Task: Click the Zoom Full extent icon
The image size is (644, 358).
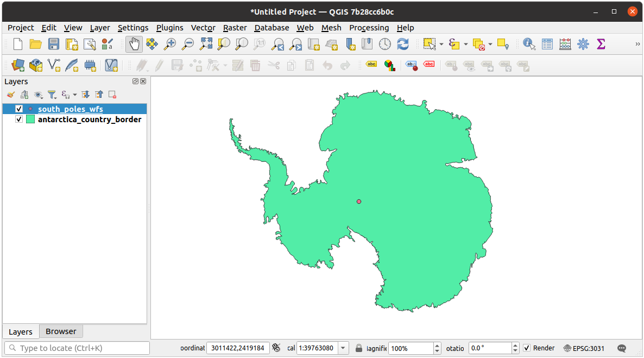Action: (x=206, y=44)
